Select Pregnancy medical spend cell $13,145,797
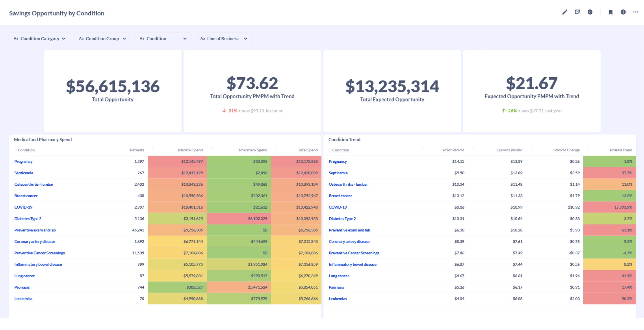 [x=177, y=161]
